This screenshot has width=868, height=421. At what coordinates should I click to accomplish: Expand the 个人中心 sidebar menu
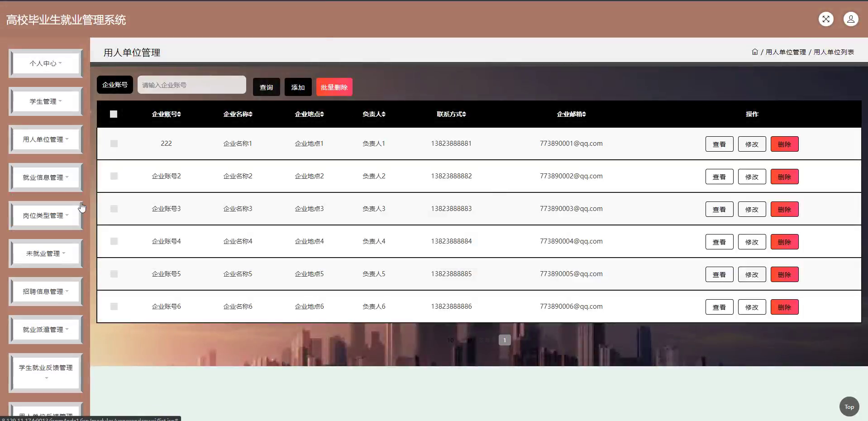[46, 63]
